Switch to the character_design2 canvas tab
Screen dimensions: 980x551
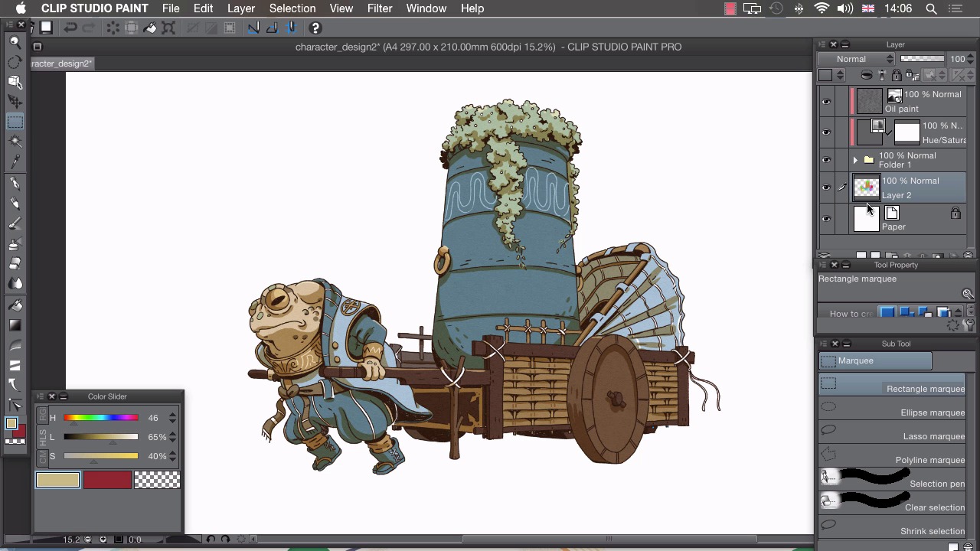pos(61,64)
